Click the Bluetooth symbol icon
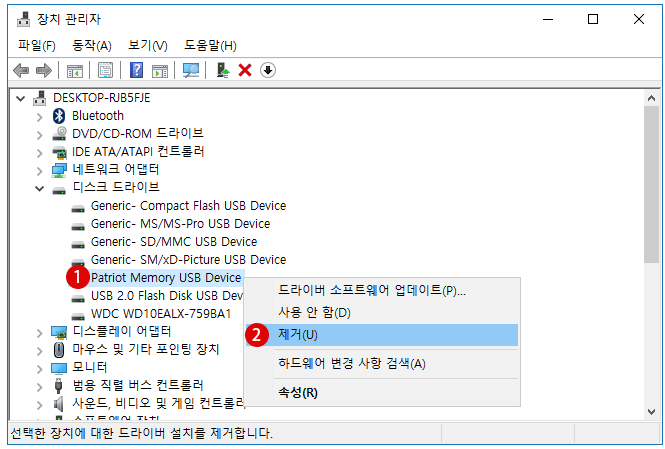665x449 pixels. tap(59, 116)
